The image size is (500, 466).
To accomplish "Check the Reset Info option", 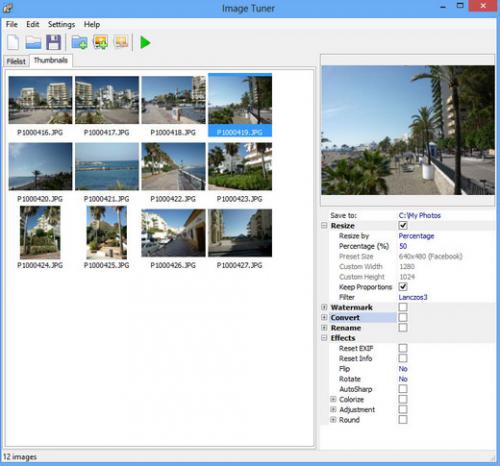I will [403, 358].
